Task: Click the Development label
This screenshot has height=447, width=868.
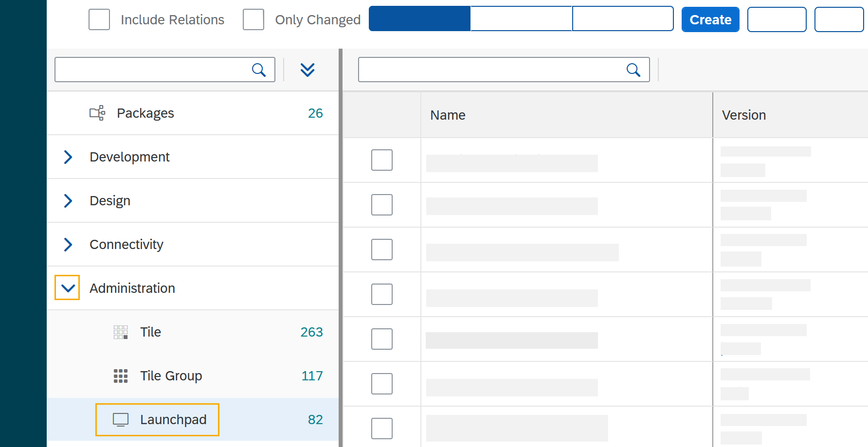Action: pyautogui.click(x=129, y=157)
